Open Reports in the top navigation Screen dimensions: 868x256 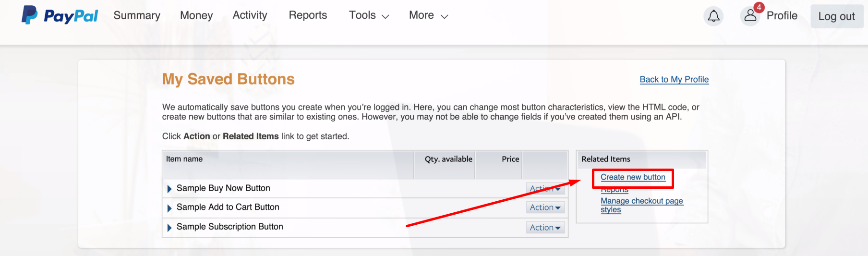pyautogui.click(x=308, y=15)
